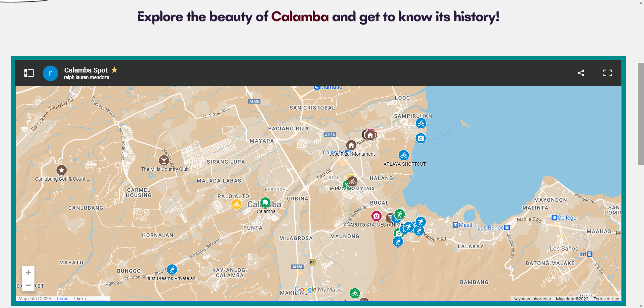The image size is (644, 308).
Task: Open Keyboard shortcuts for the map
Action: [532, 299]
